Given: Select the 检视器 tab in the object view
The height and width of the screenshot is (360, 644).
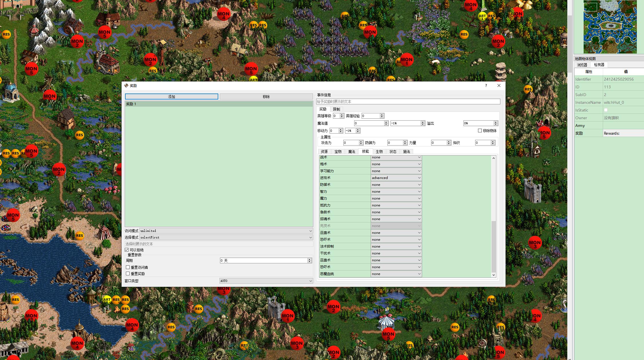Looking at the screenshot, I should click(599, 65).
